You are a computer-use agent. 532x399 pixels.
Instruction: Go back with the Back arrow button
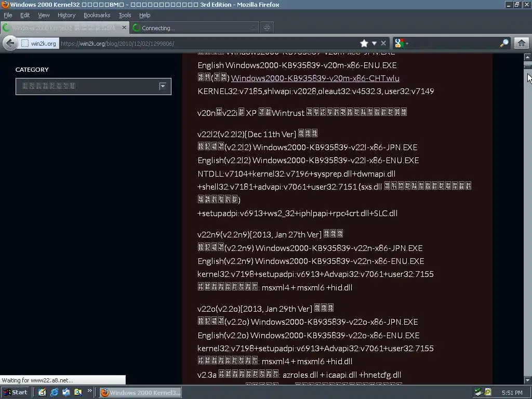click(x=10, y=44)
